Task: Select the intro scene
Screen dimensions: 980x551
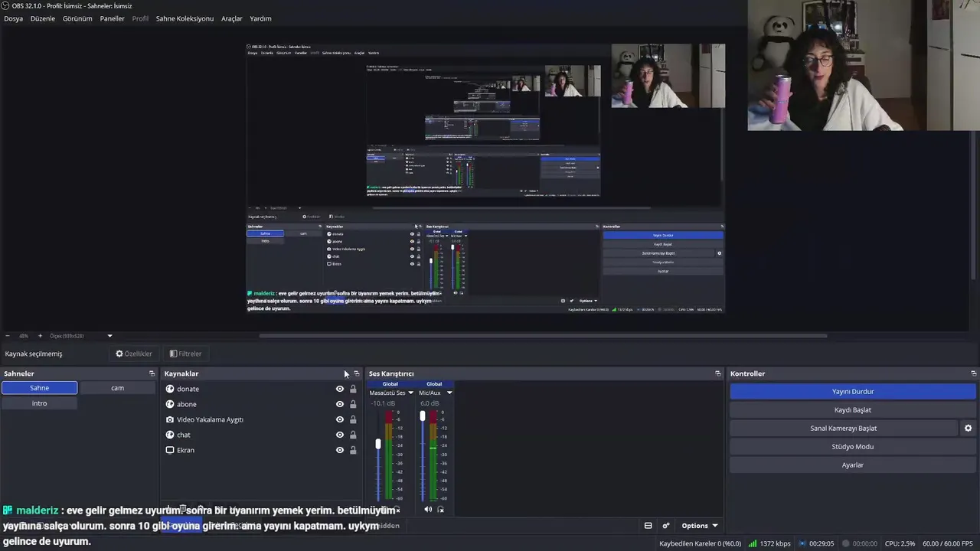Action: [40, 403]
